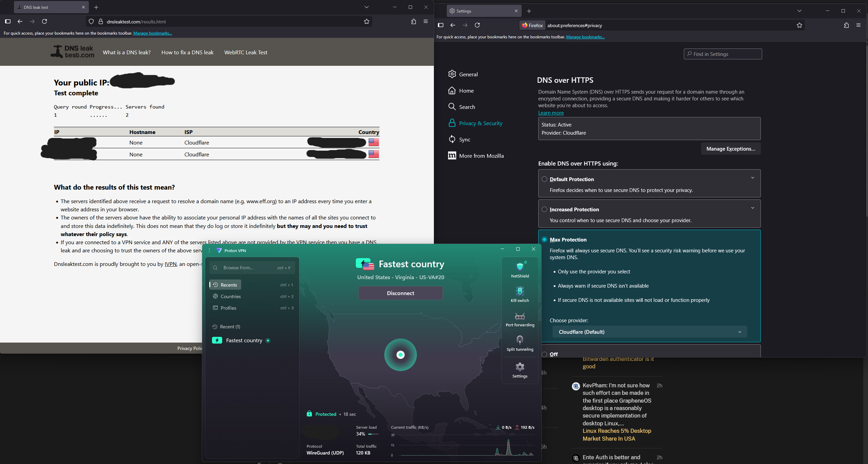868x464 pixels.
Task: Switch to Countries in Proton VPN
Action: point(227,296)
